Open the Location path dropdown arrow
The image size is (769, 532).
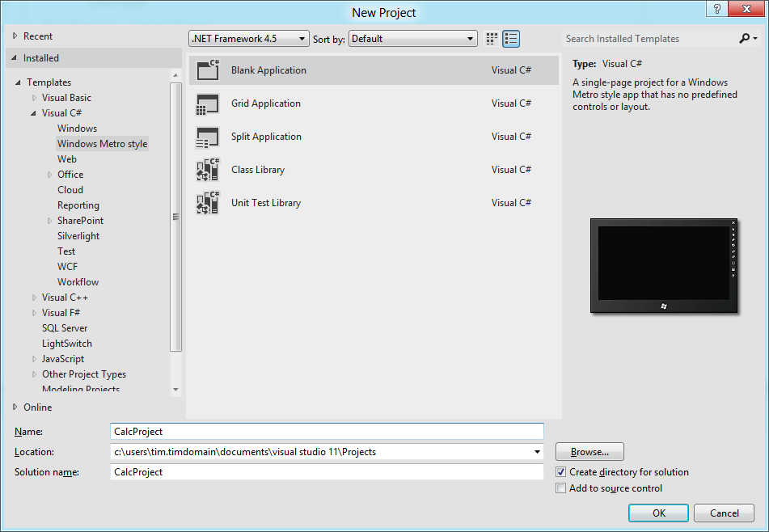pyautogui.click(x=537, y=452)
